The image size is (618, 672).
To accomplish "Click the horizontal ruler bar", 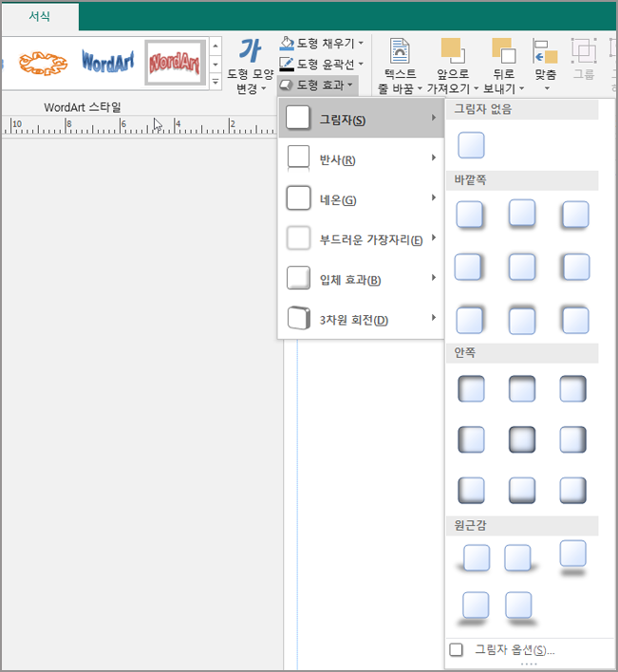I will pyautogui.click(x=138, y=126).
